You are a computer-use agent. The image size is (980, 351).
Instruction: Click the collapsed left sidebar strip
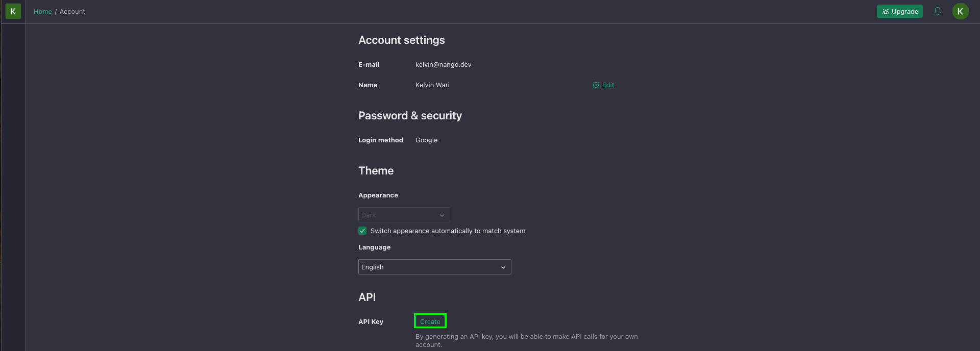13,187
